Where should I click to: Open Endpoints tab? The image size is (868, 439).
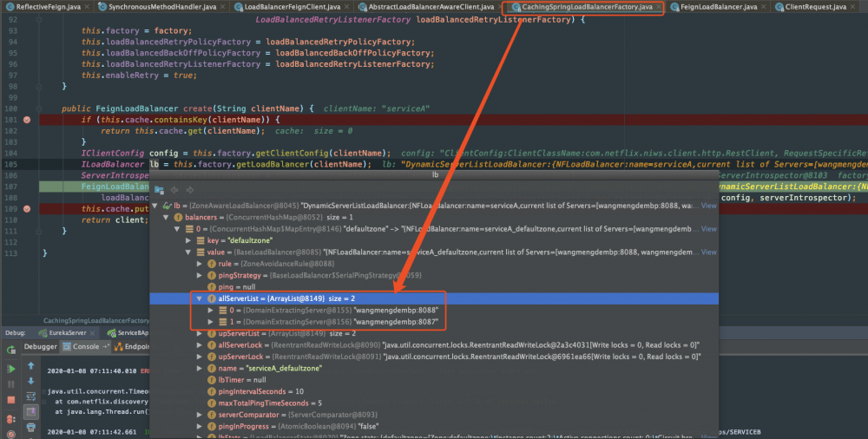point(131,346)
